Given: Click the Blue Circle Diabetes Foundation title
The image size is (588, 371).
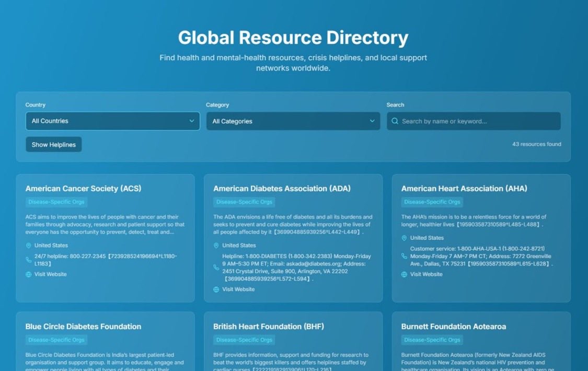Looking at the screenshot, I should (83, 327).
